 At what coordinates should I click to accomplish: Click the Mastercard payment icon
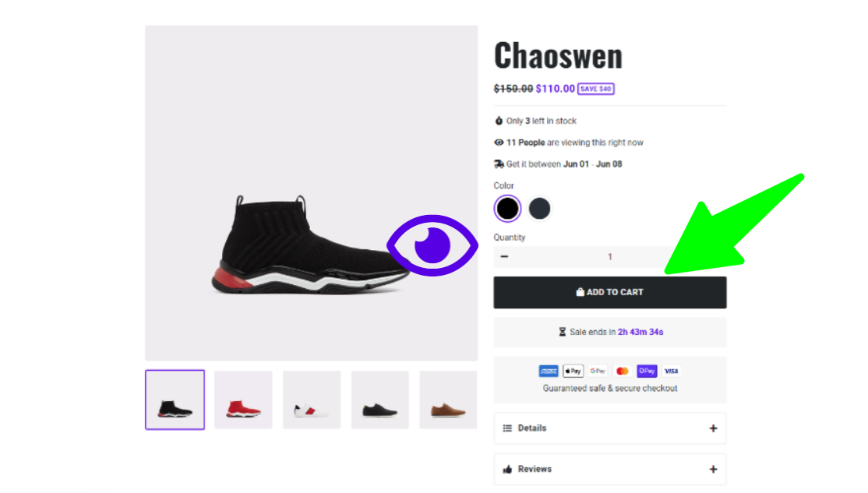pyautogui.click(x=623, y=371)
